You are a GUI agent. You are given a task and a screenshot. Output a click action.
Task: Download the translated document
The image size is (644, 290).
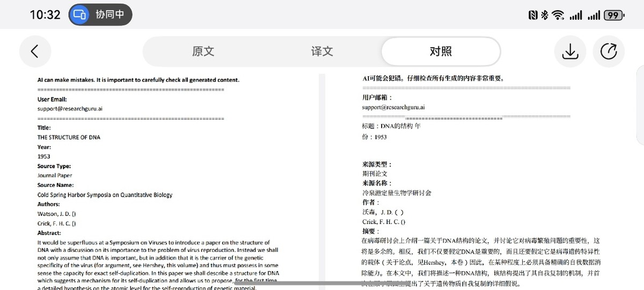coord(569,52)
